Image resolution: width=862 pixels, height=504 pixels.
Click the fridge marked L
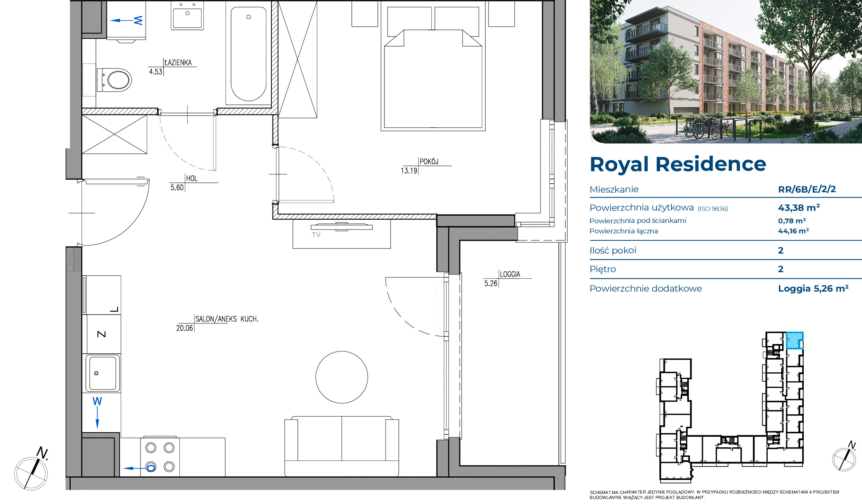(x=101, y=295)
